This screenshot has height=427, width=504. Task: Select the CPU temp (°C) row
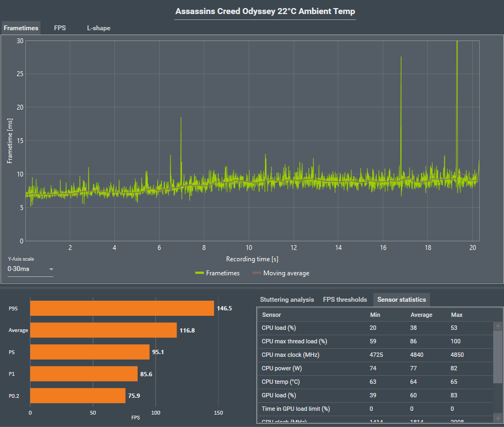coord(376,382)
